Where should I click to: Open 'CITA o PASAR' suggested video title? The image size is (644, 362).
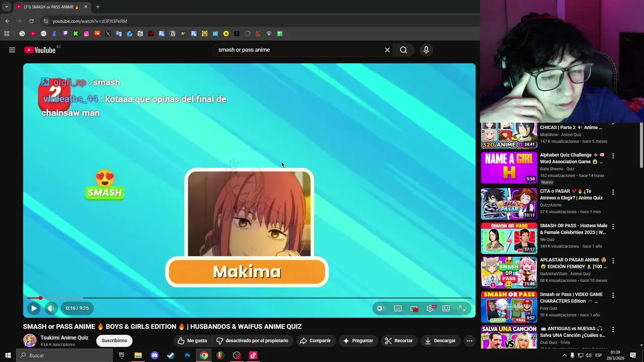click(571, 195)
